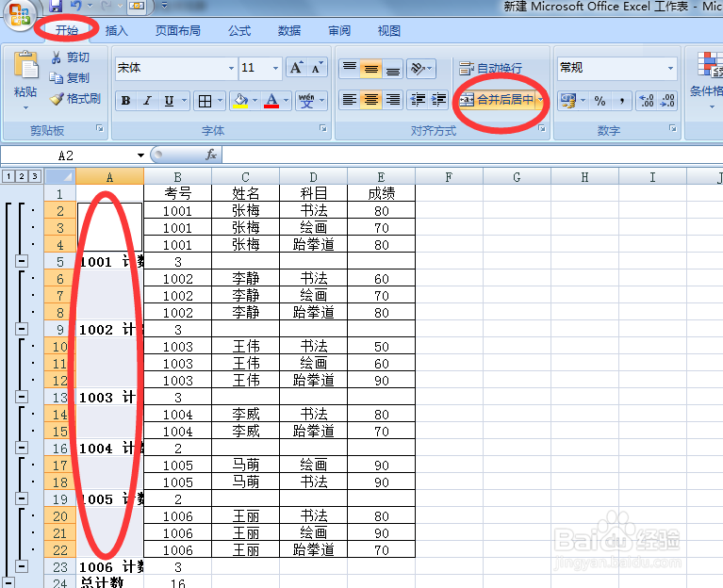Screen dimensions: 723x588
Task: Open the Home (开始) tab
Action: tap(66, 30)
